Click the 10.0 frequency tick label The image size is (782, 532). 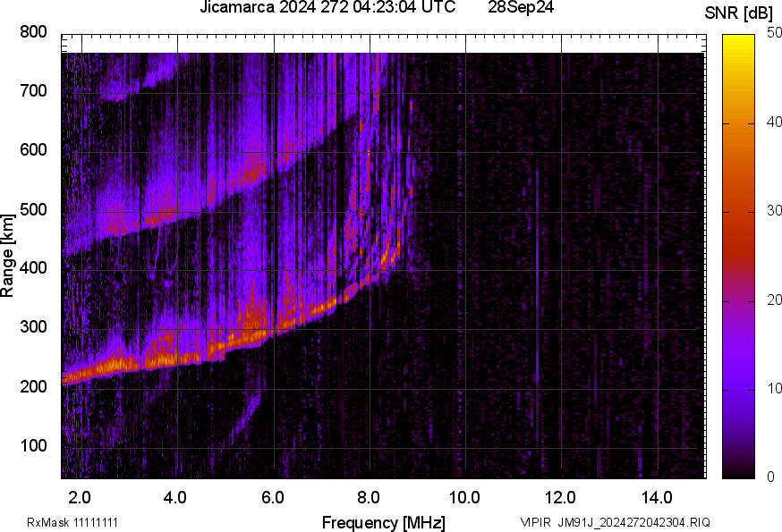click(464, 497)
